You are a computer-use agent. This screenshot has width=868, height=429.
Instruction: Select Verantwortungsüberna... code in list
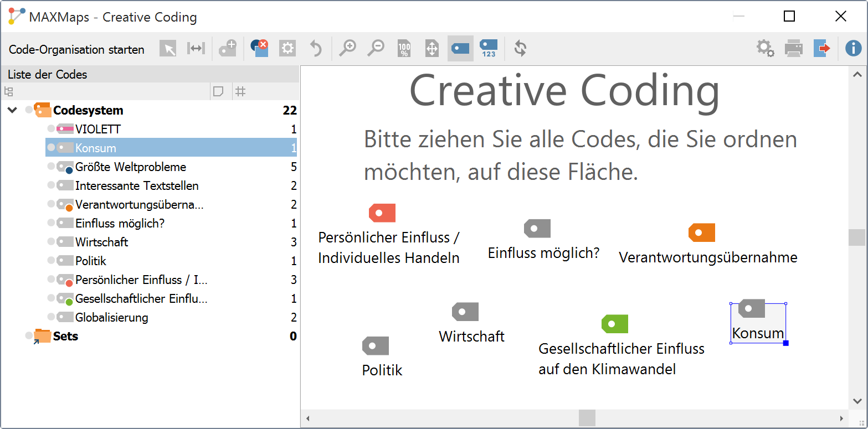140,204
